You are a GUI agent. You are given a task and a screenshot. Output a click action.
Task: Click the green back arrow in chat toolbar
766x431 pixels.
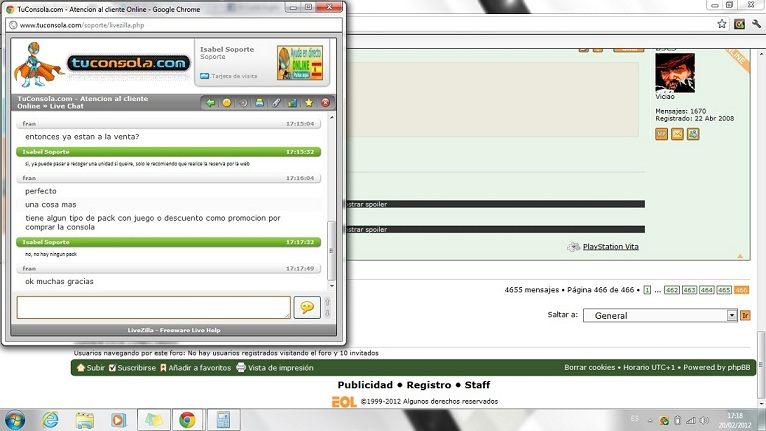(x=210, y=103)
